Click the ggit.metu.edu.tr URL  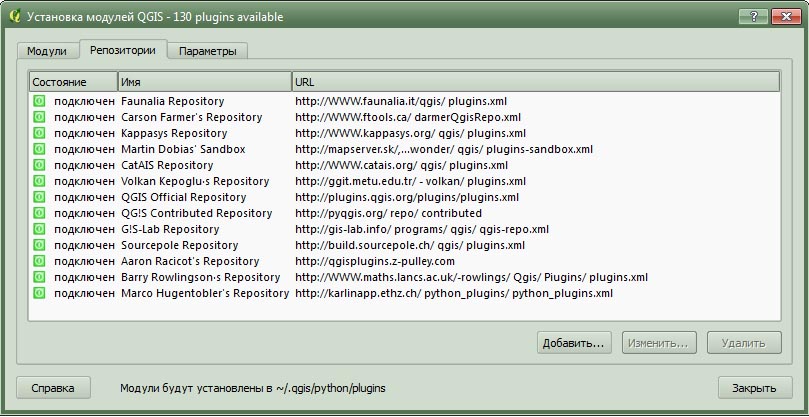point(411,181)
